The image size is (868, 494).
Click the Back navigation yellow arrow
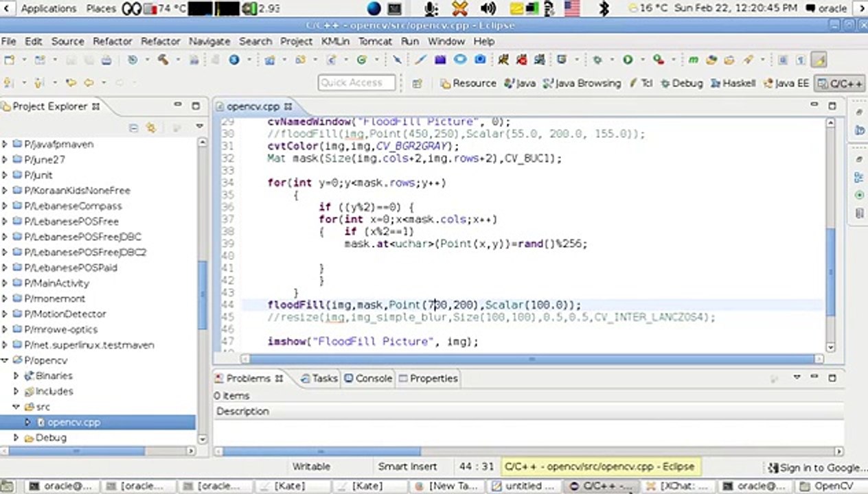[89, 83]
